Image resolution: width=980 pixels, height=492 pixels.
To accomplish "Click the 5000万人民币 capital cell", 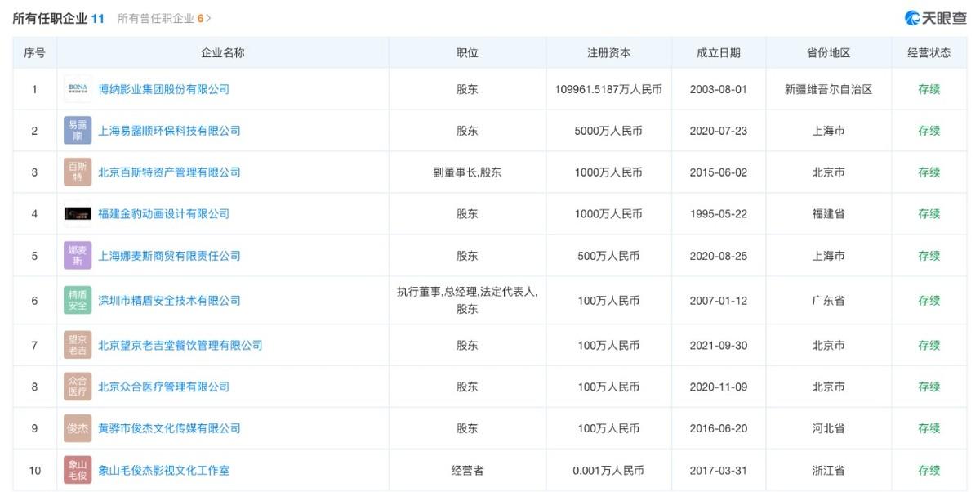I will coord(608,131).
